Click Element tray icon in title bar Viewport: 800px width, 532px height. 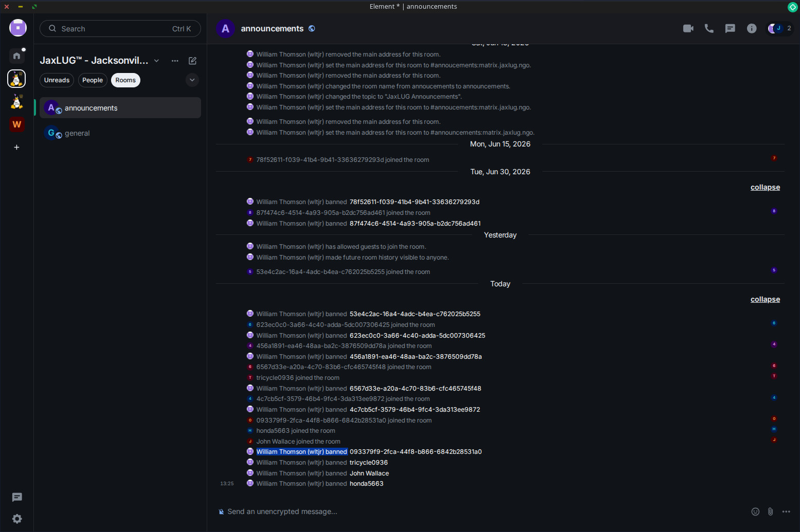(792, 7)
